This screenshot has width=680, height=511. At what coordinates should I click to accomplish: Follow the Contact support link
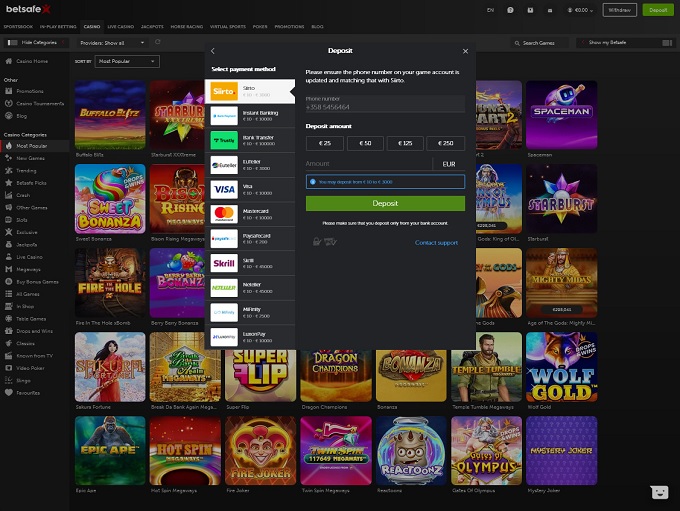click(436, 243)
